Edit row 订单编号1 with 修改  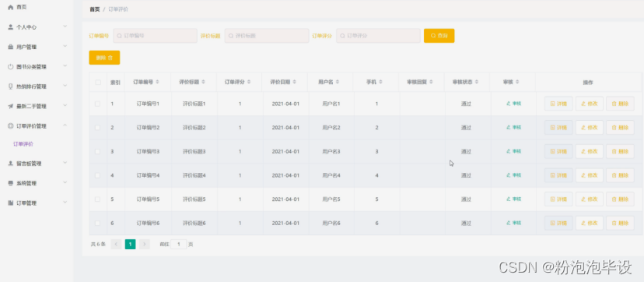coord(590,104)
